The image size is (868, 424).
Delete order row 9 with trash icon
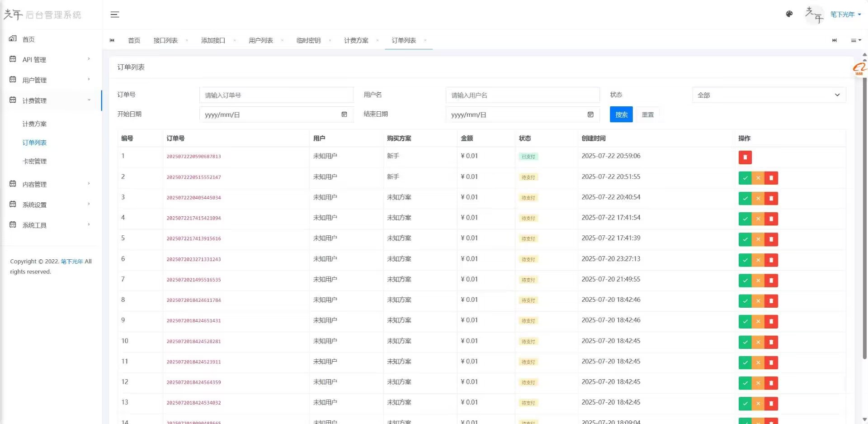[x=771, y=322]
